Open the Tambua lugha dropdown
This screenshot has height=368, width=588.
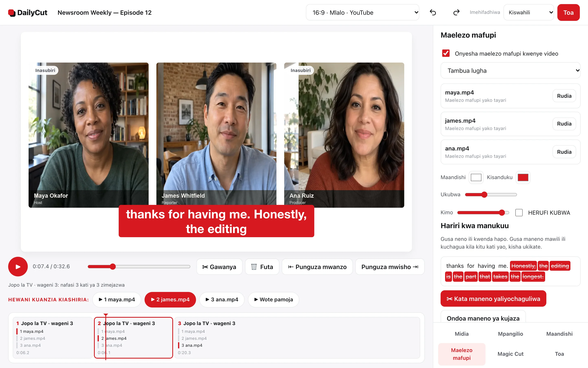point(510,70)
